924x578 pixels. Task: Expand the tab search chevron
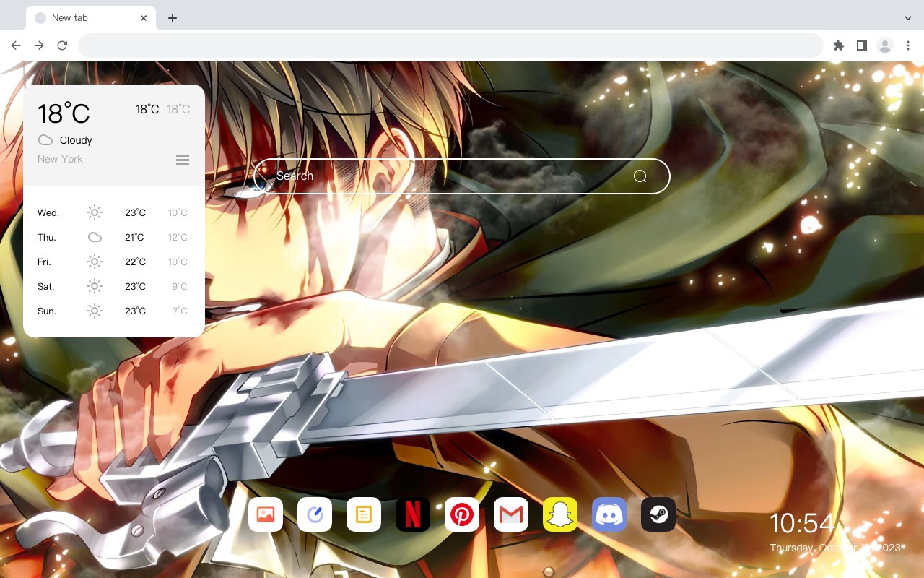[908, 17]
